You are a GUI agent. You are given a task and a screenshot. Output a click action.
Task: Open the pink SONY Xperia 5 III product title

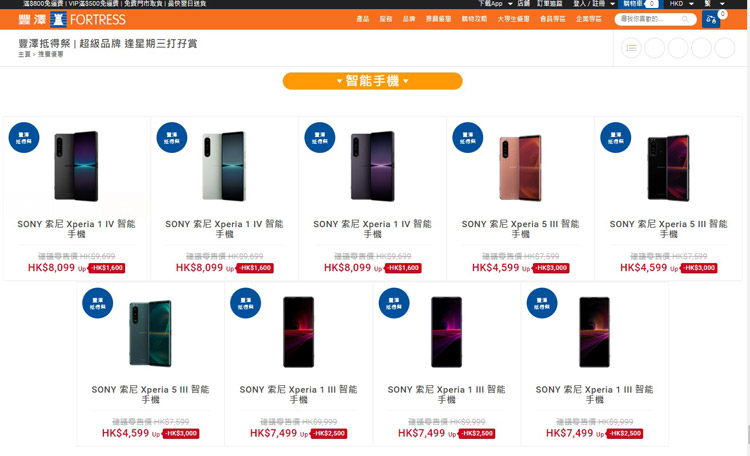520,229
